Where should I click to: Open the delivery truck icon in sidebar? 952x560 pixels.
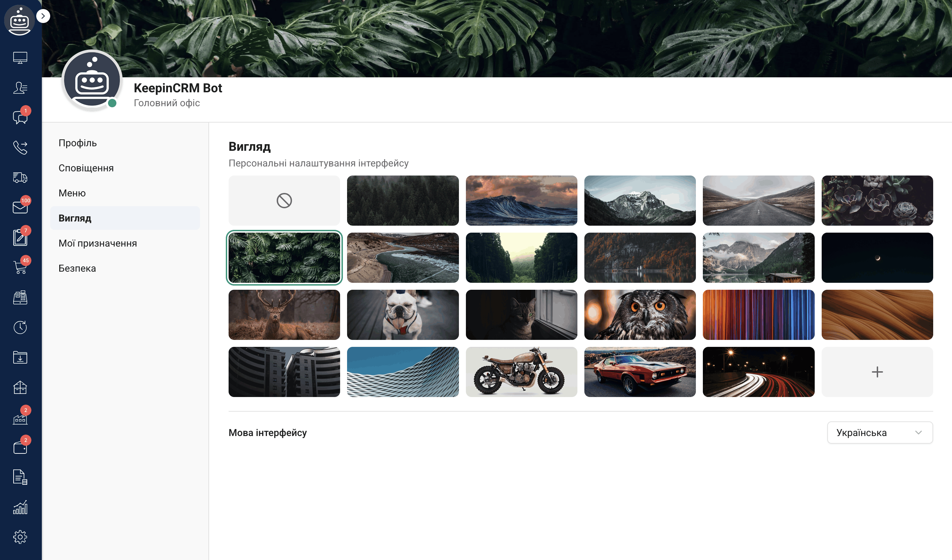click(21, 178)
